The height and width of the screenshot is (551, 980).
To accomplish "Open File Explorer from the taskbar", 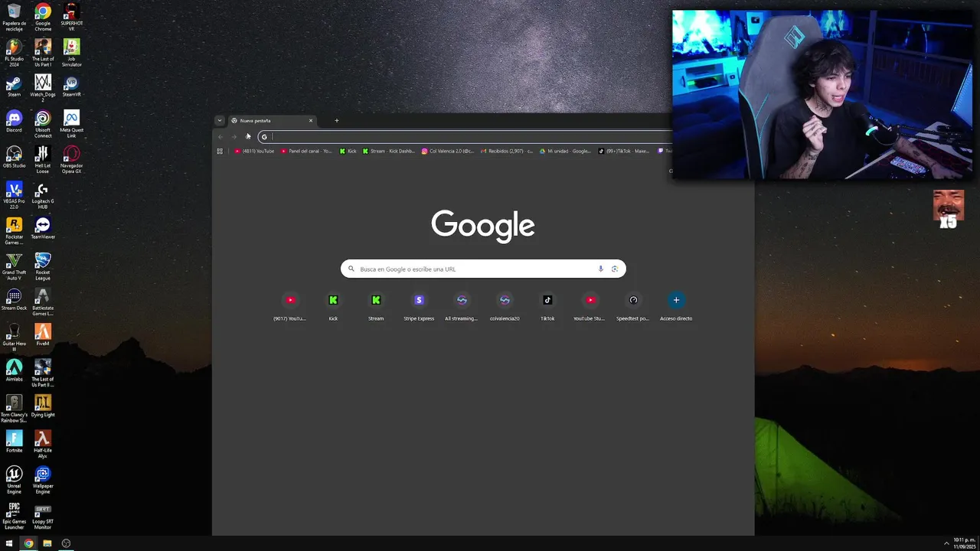I will pyautogui.click(x=47, y=543).
